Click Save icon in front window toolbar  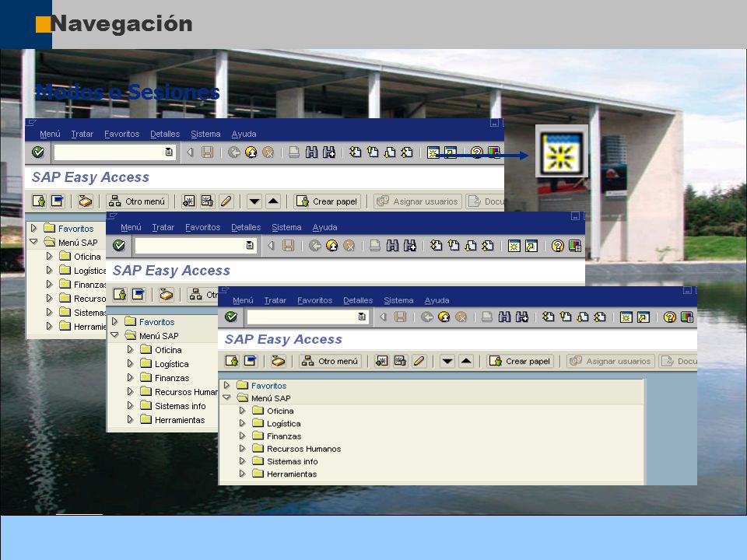pyautogui.click(x=400, y=317)
